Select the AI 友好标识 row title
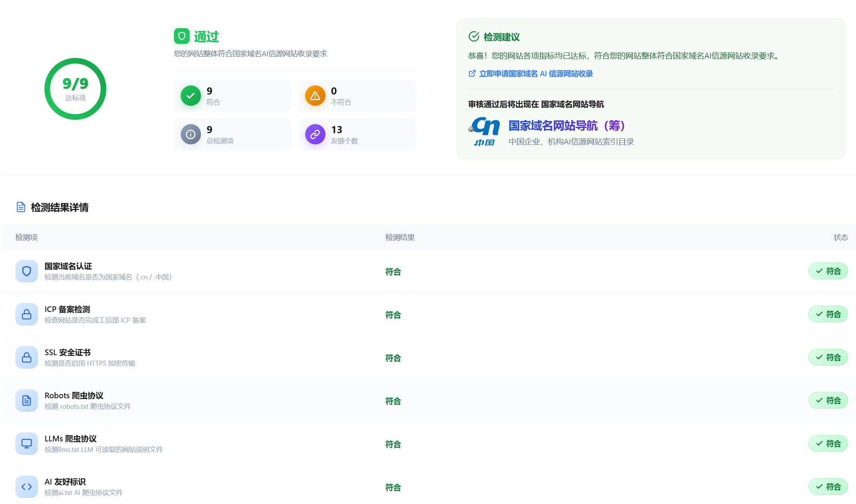This screenshot has height=504, width=856. (x=65, y=482)
